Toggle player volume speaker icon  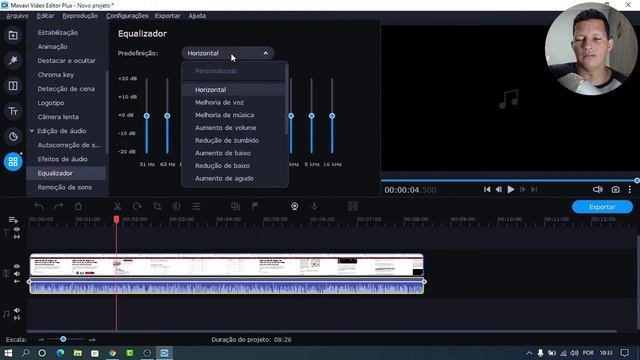click(x=598, y=189)
